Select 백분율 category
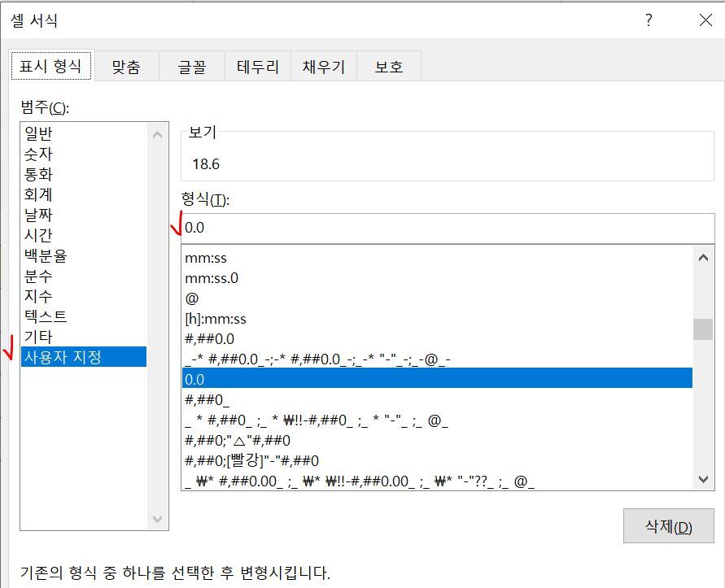The image size is (725, 588). [84, 255]
